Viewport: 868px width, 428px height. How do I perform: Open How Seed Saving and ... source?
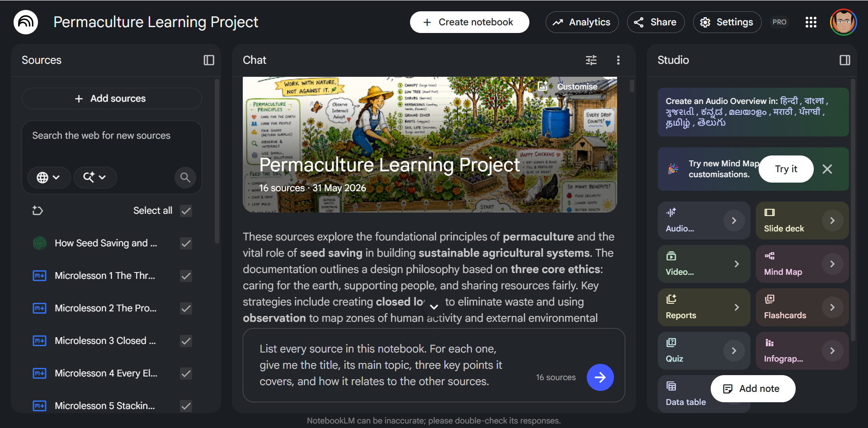tap(106, 243)
